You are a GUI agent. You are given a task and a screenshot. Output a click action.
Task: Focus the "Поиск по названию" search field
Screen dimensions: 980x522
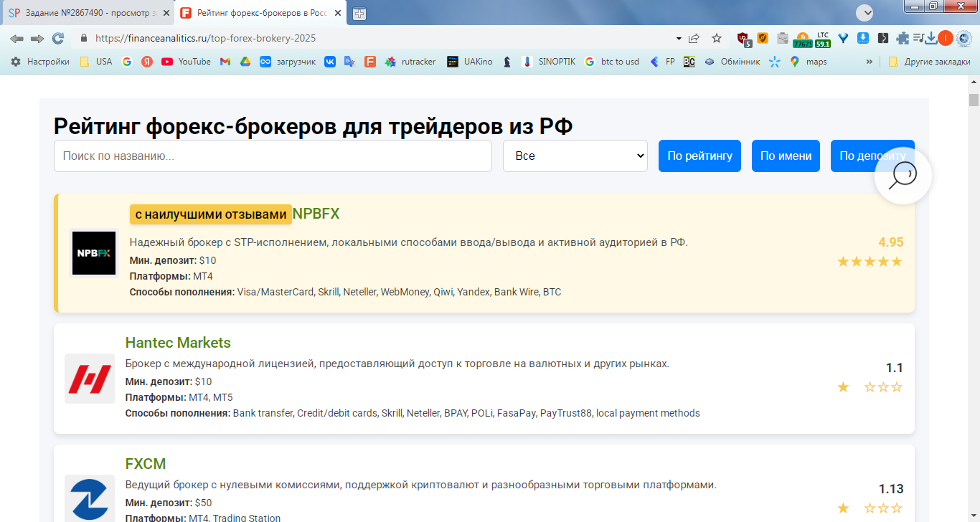point(273,156)
